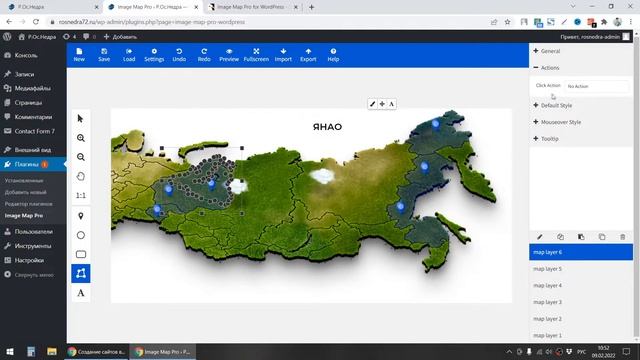Click the Import button
640x360 pixels.
coord(283,55)
